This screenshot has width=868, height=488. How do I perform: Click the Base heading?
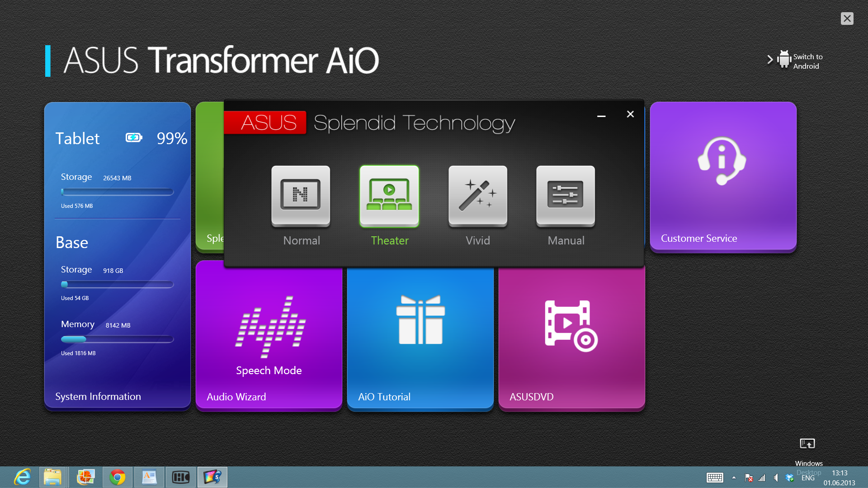72,243
